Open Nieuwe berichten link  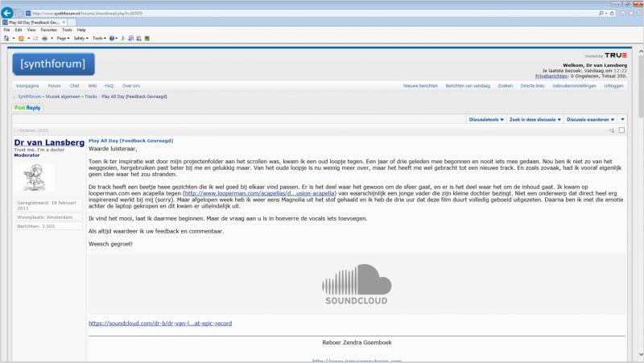[x=420, y=86]
